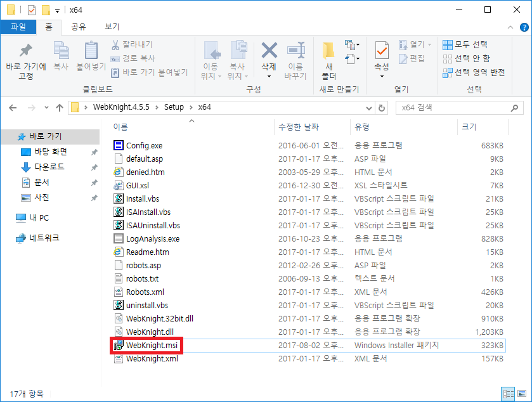Viewport: 532px width, 402px height.
Task: Click WebKnight.4.5.5 in the breadcrumb path
Action: [x=121, y=107]
